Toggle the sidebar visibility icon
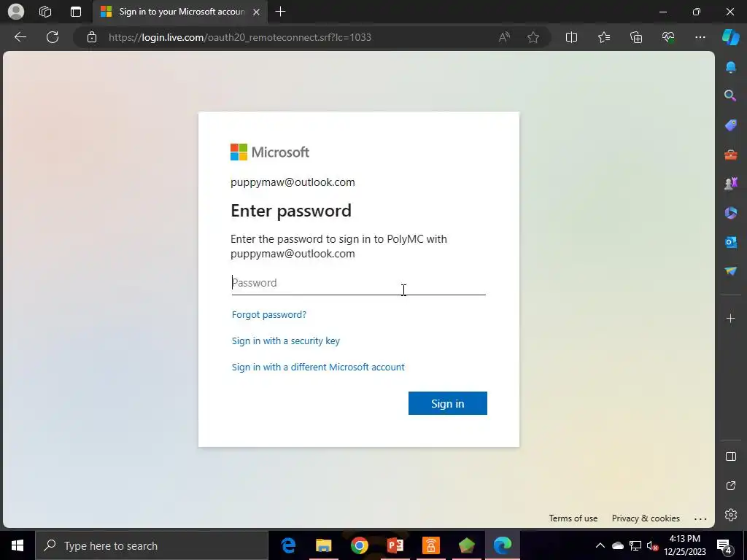The image size is (747, 560). click(730, 456)
